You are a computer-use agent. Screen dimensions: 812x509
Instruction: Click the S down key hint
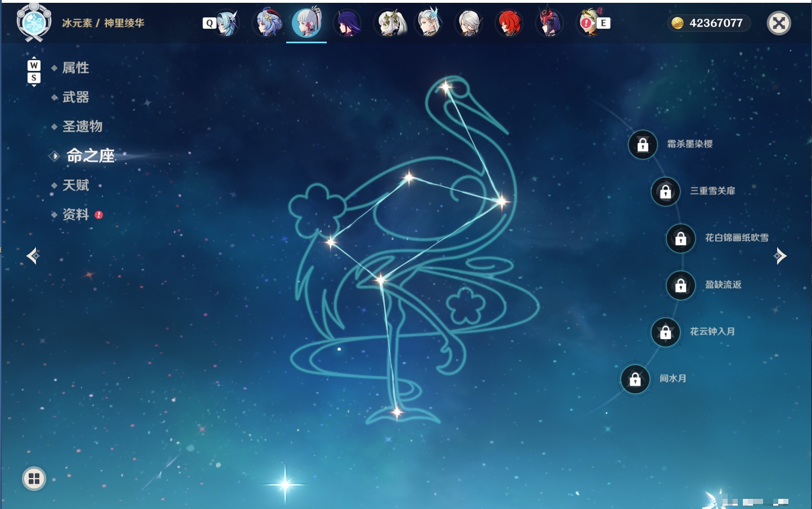tap(34, 78)
